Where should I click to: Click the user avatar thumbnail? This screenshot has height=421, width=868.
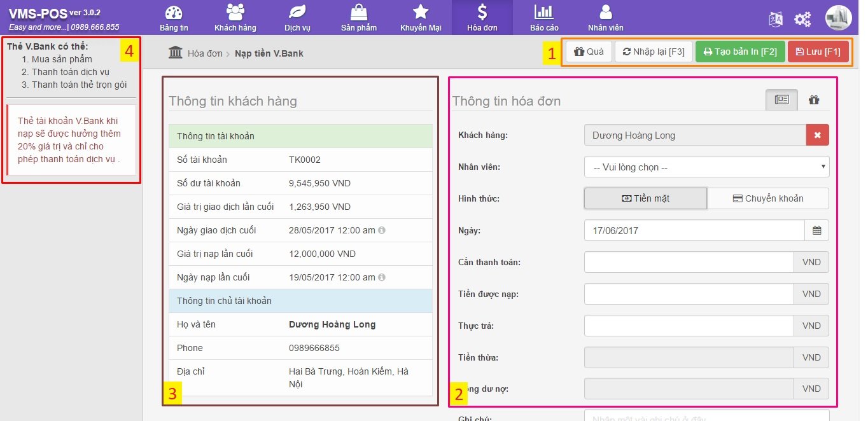838,18
